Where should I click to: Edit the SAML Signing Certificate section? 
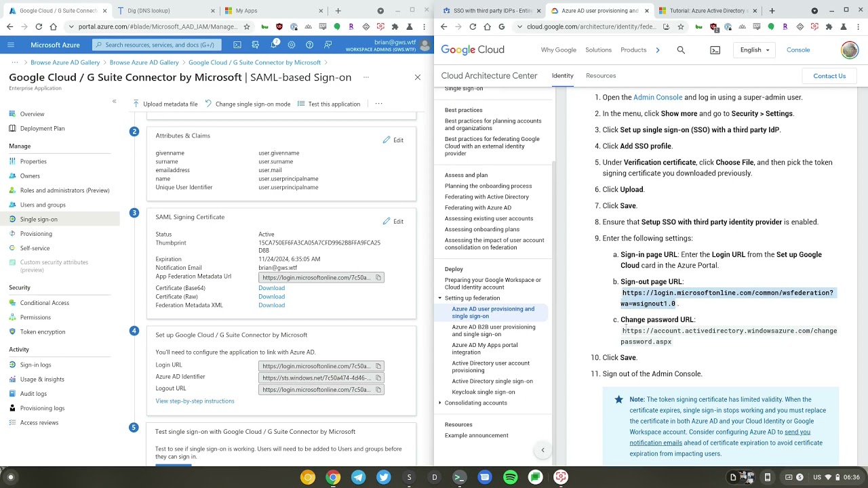393,222
